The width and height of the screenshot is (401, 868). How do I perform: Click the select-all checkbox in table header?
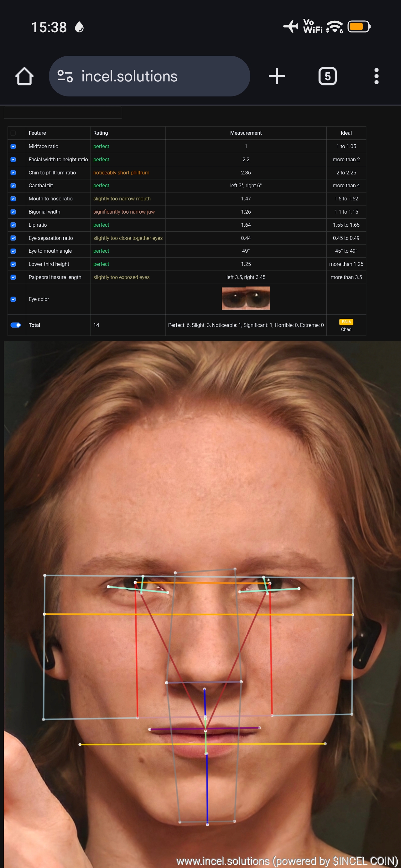[13, 133]
